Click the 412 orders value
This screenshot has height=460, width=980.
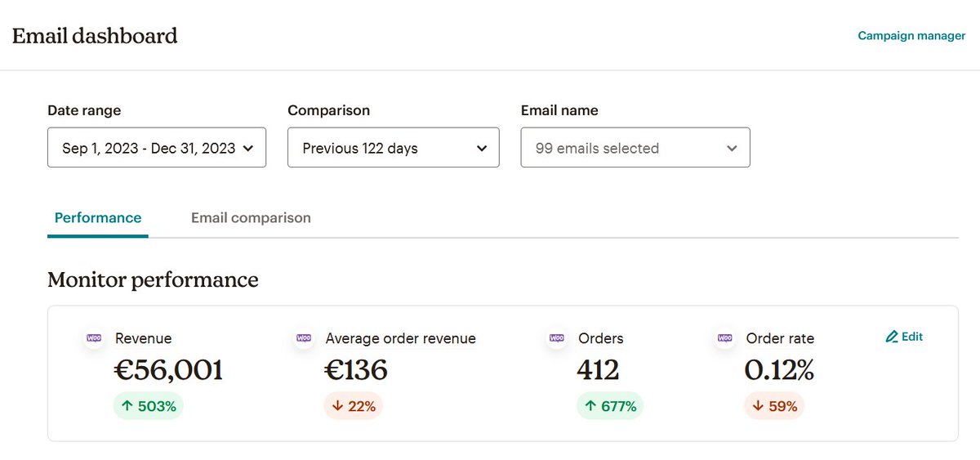pyautogui.click(x=598, y=370)
